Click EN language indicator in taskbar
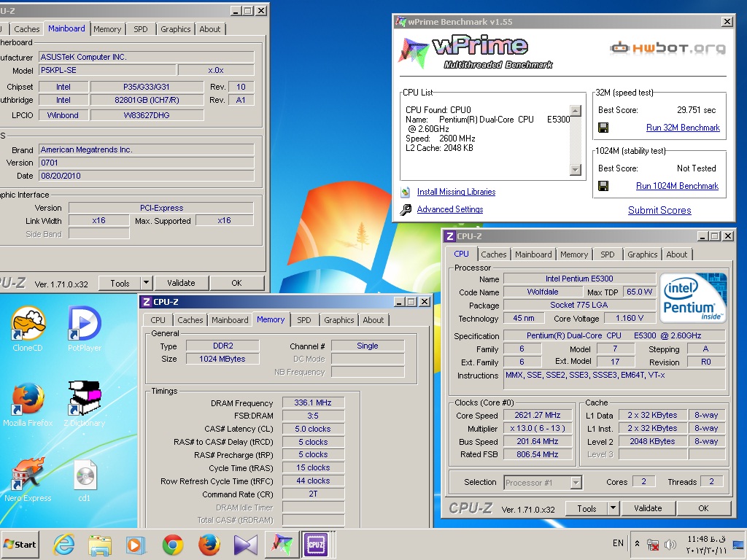The width and height of the screenshot is (747, 560). [x=618, y=543]
